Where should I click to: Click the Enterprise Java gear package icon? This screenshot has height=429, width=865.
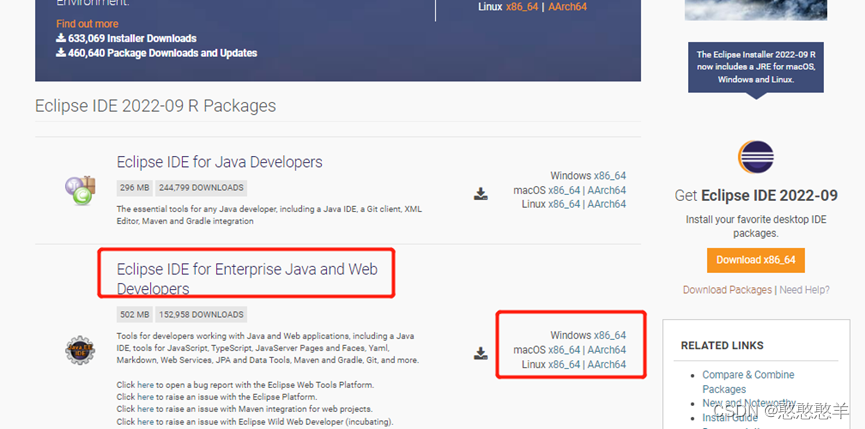(x=81, y=350)
